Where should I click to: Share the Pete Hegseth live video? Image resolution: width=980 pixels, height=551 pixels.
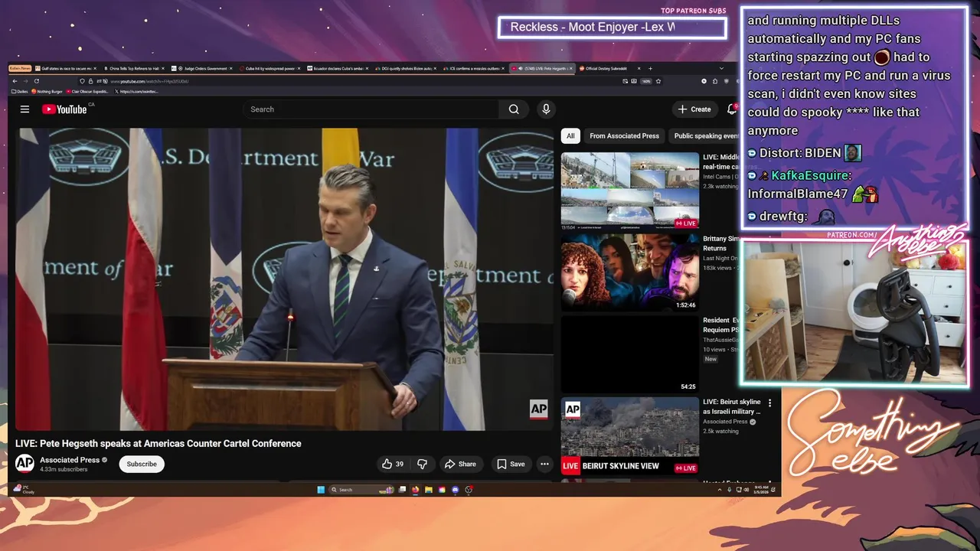460,464
